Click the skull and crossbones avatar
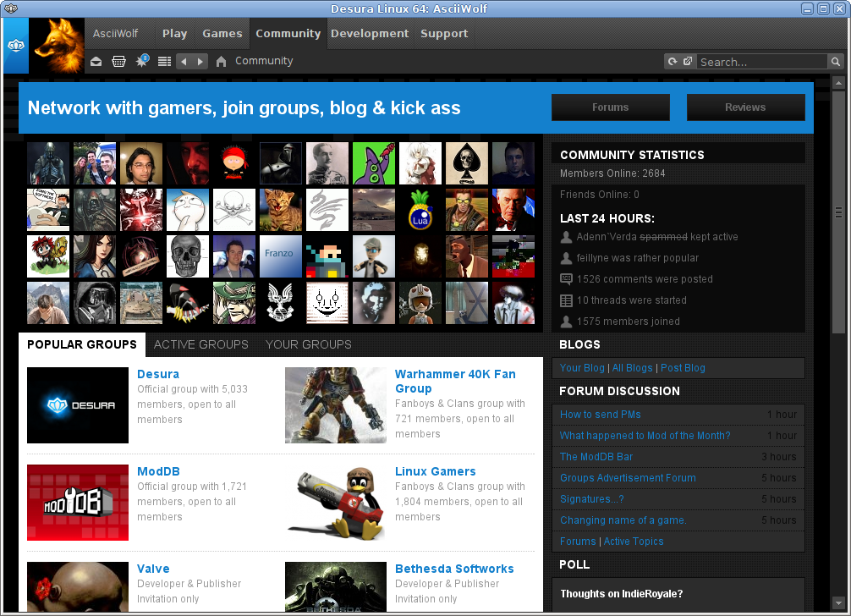This screenshot has width=851, height=616. (234, 210)
